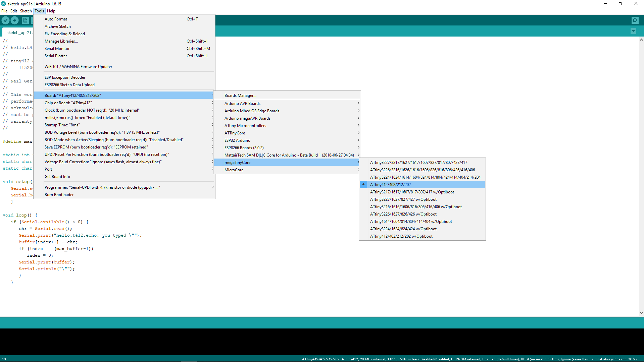
Task: Select ATtiny3227/1627/827/427 w/Optiboot
Action: (422, 199)
